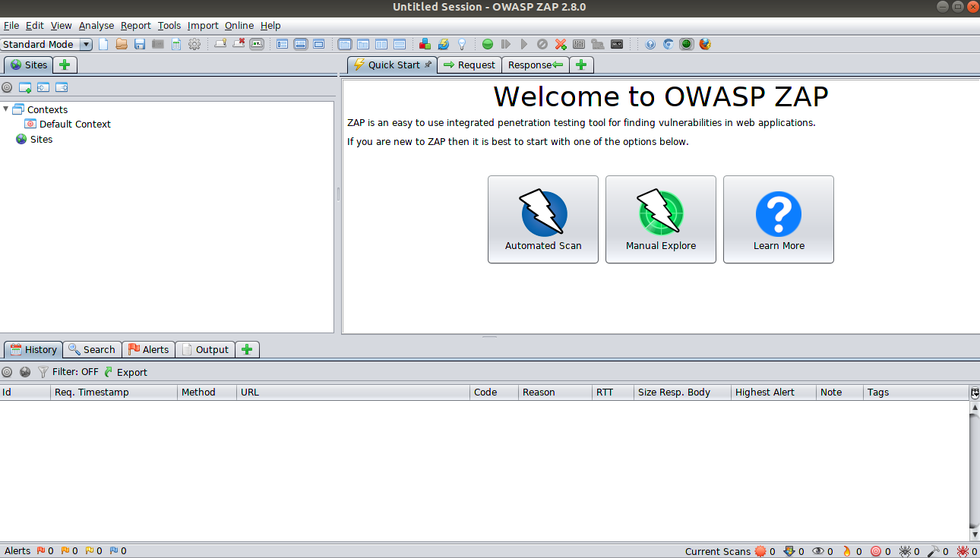Launch Firefox browser from the toolbar
Screen dimensions: 980x558
pos(705,44)
